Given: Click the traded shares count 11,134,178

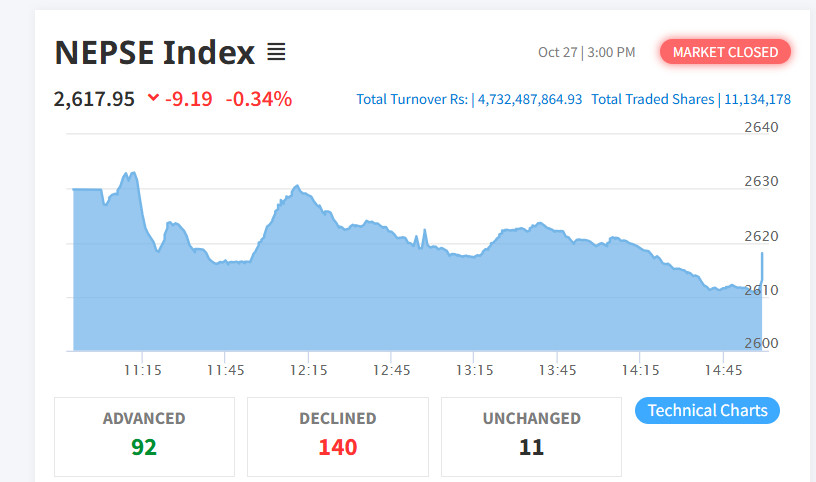Looking at the screenshot, I should (x=757, y=99).
